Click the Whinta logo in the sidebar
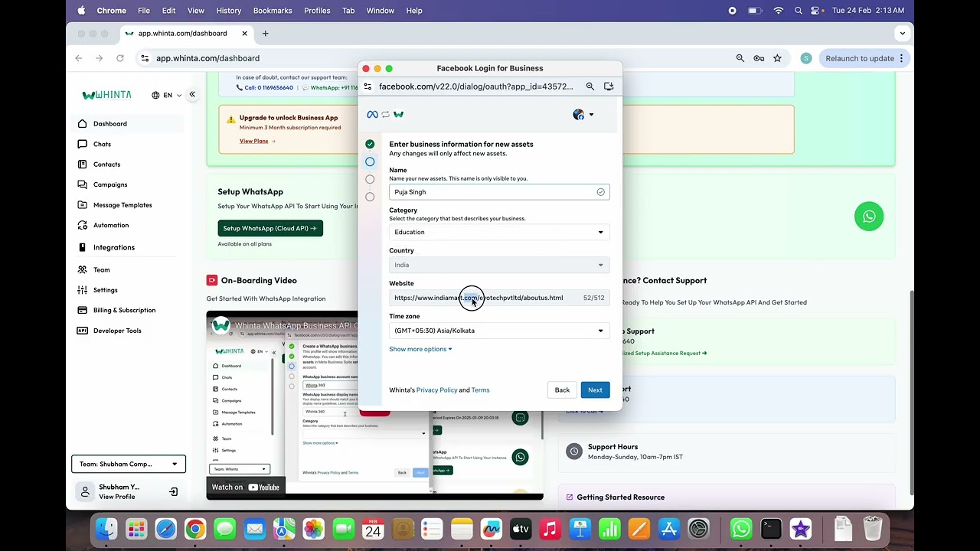The height and width of the screenshot is (551, 980). 107,95
